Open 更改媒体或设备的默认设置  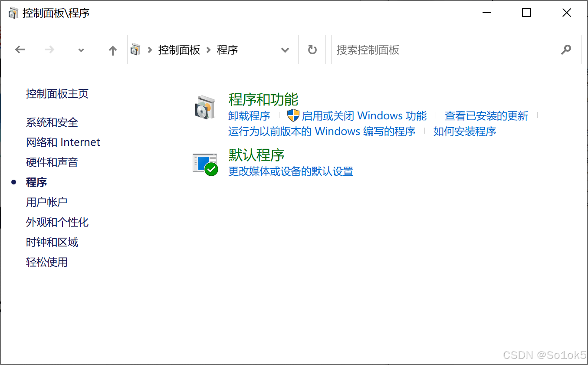(x=291, y=171)
